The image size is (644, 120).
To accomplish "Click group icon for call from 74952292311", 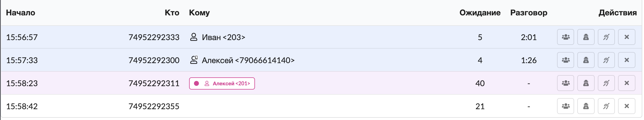I will point(566,83).
